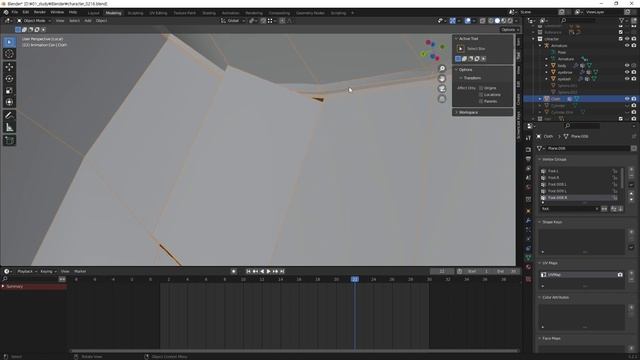Open the Playback menu in timeline
The image size is (640, 360).
click(27, 271)
